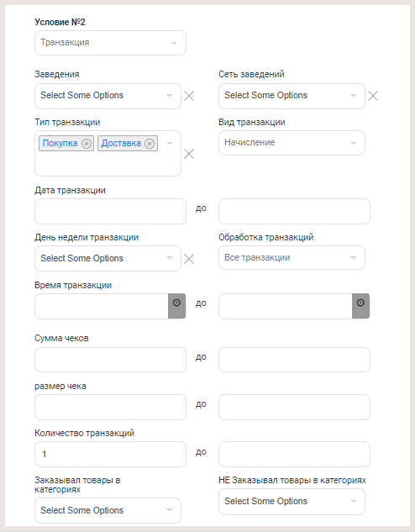Click Количество транзакций field containing 1

pos(110,455)
